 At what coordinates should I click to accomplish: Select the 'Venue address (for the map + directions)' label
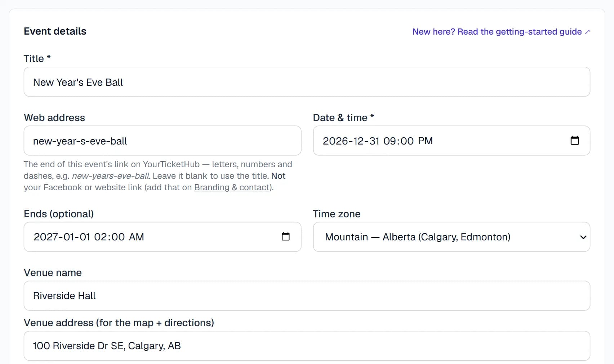click(x=119, y=323)
